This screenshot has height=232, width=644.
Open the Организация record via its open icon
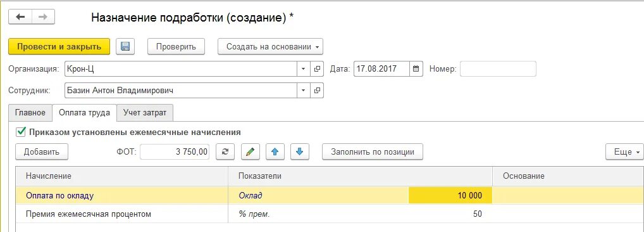click(317, 68)
